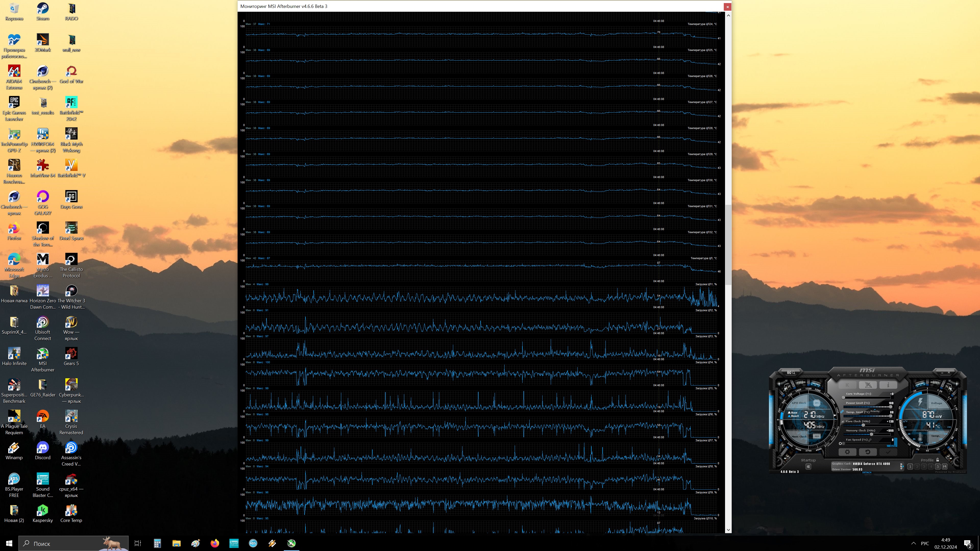Screen dimensions: 980x551
Task: Toggle link between Power and Temp limits
Action: pos(842,411)
